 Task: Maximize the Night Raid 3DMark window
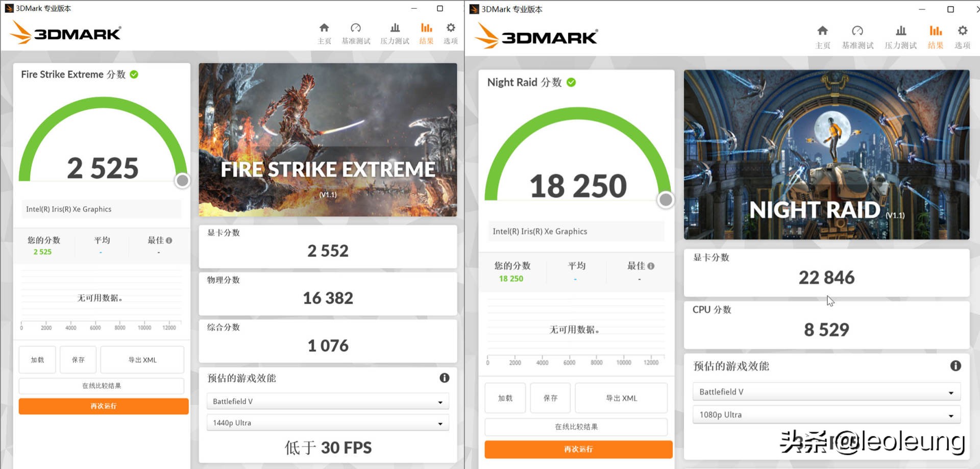click(950, 9)
